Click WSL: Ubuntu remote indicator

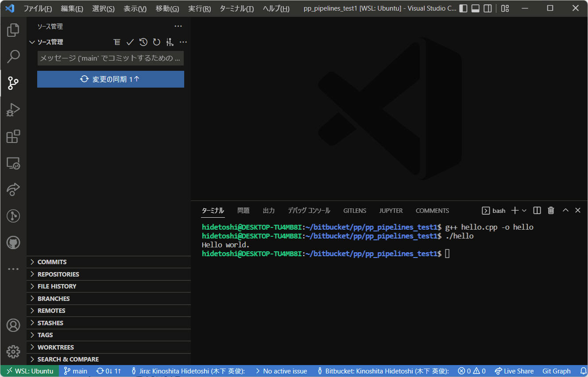click(30, 371)
